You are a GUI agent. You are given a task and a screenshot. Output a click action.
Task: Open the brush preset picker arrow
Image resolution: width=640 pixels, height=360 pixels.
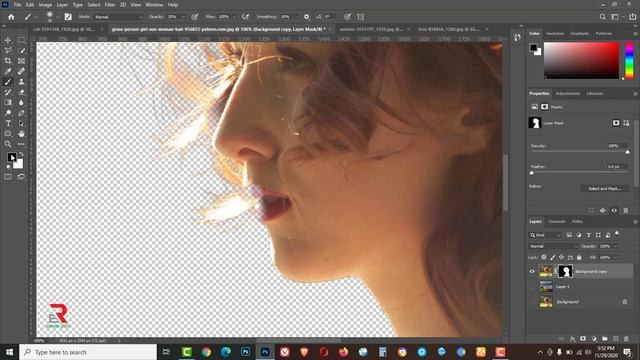(58, 17)
